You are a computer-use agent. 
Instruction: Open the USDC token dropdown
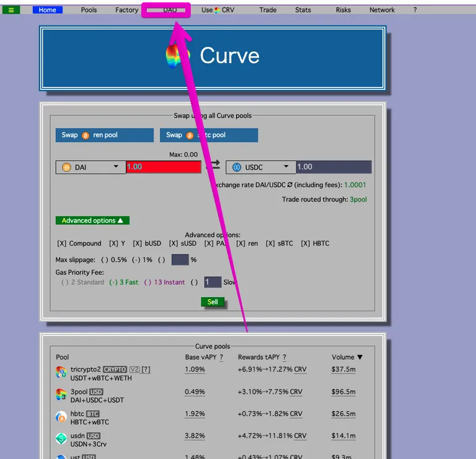pos(261,167)
